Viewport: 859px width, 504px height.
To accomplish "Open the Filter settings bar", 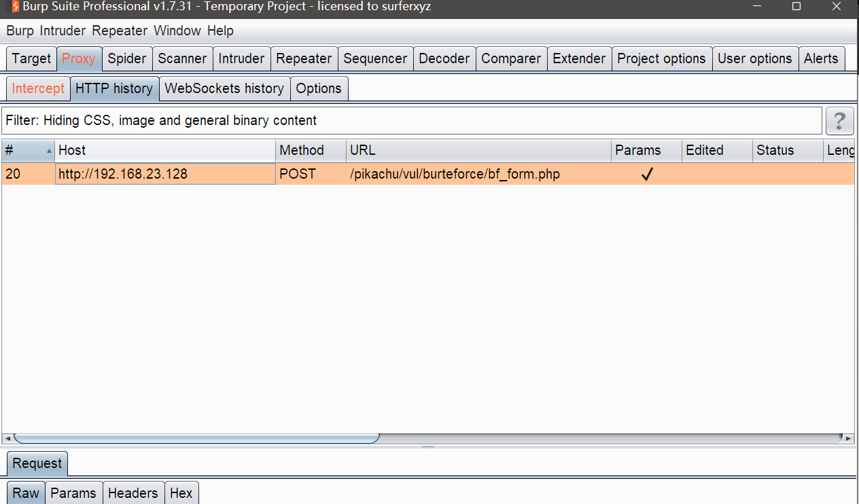I will [411, 121].
